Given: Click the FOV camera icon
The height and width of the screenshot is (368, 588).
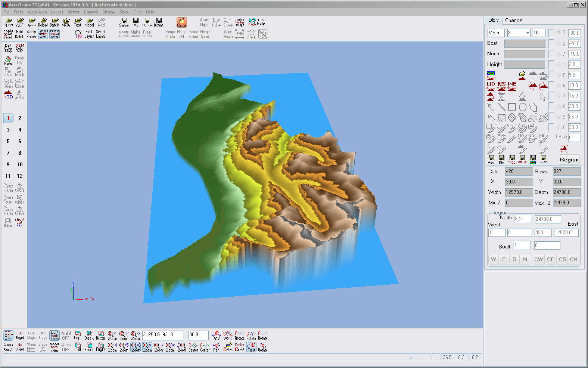Looking at the screenshot, I should tap(217, 335).
